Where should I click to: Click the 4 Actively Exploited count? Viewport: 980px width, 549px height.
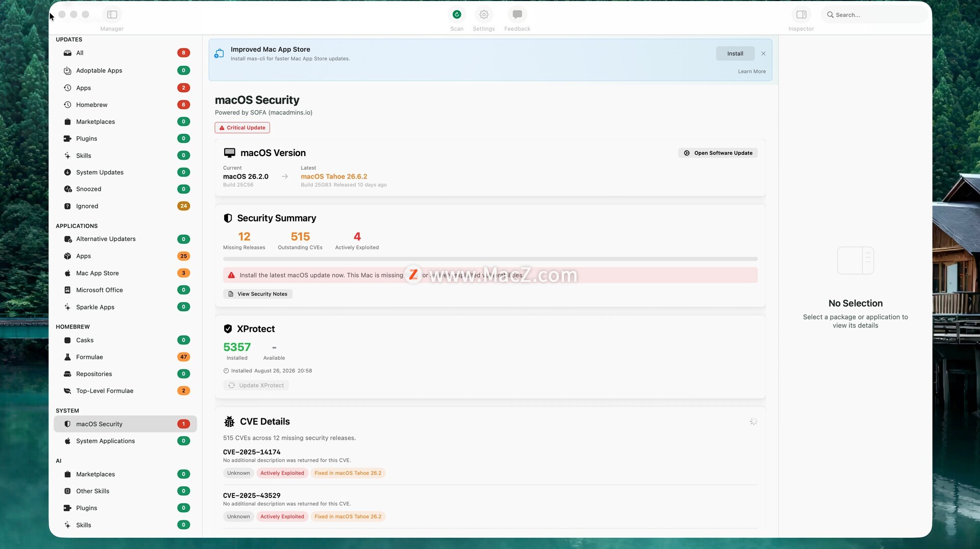(x=357, y=237)
